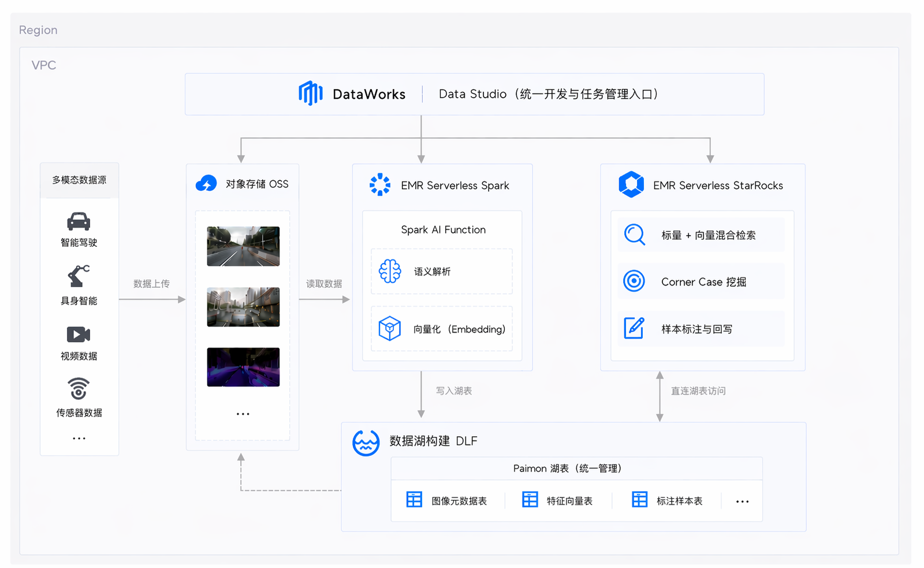This screenshot has width=924, height=568.
Task: Click the ellipsis after 标注样本表
Action: click(x=743, y=502)
